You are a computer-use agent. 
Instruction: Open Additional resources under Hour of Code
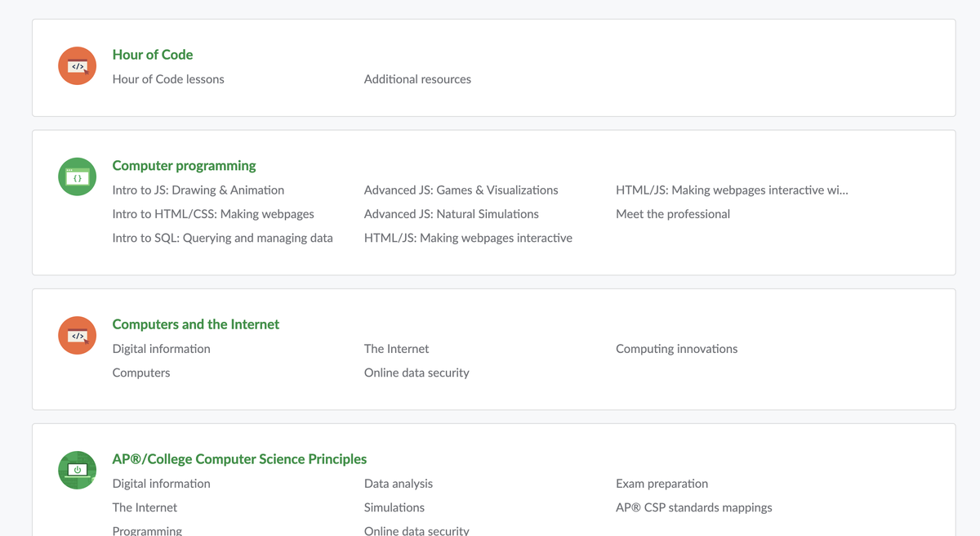(x=417, y=79)
